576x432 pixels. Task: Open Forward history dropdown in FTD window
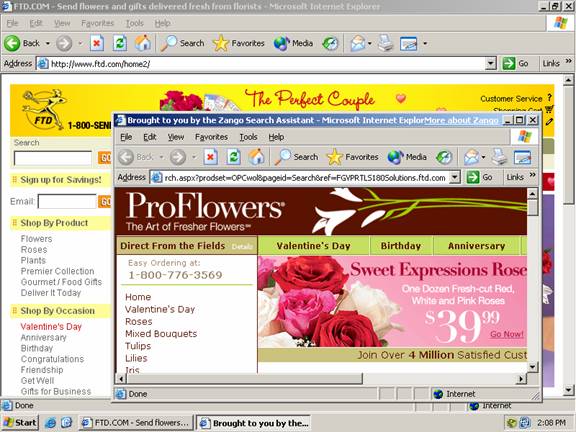click(80, 43)
